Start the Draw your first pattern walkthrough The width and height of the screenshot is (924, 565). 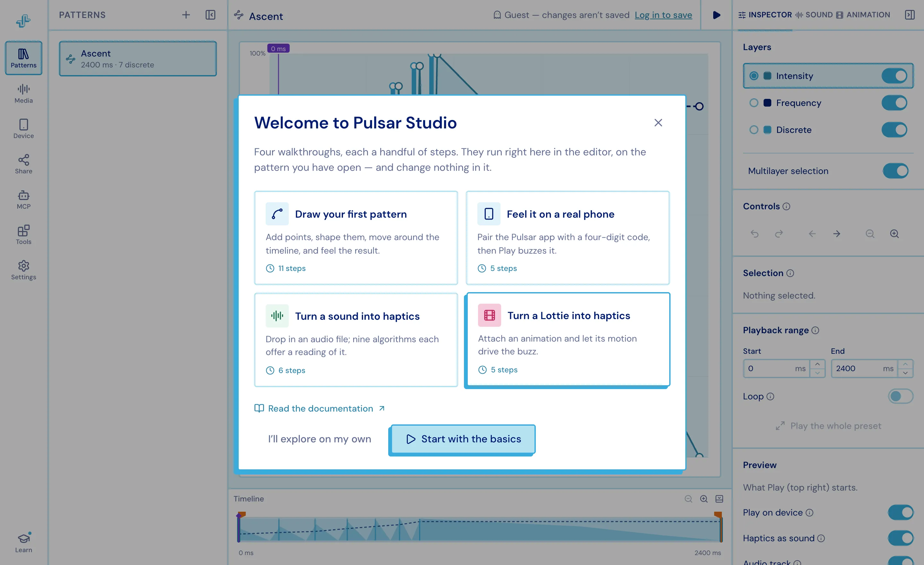click(x=356, y=238)
